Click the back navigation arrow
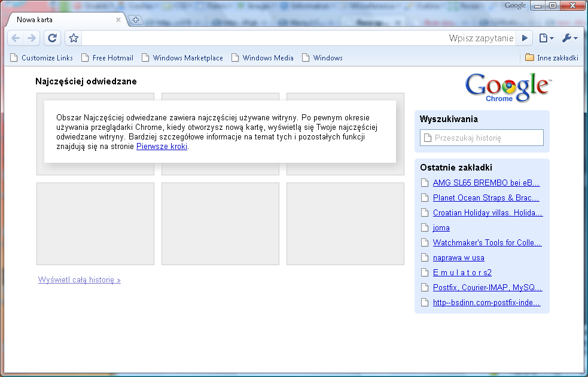Screen dimensions: 588x377 pos(16,38)
